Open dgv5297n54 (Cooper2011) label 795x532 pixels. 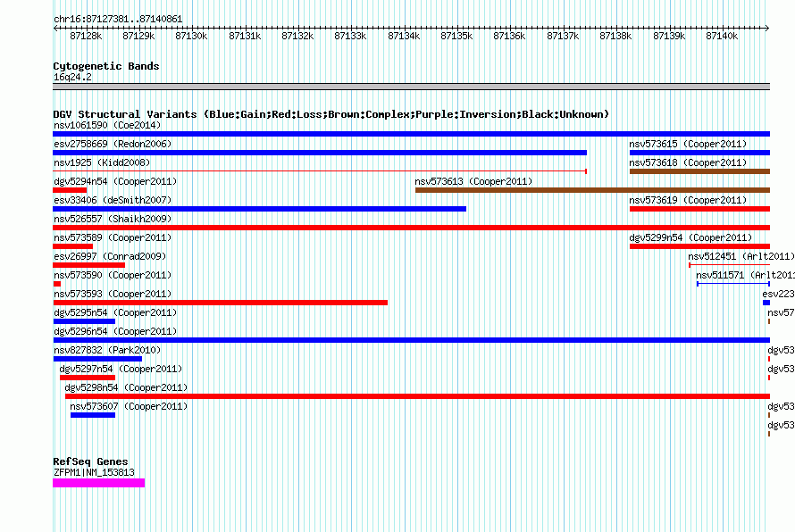coord(121,369)
